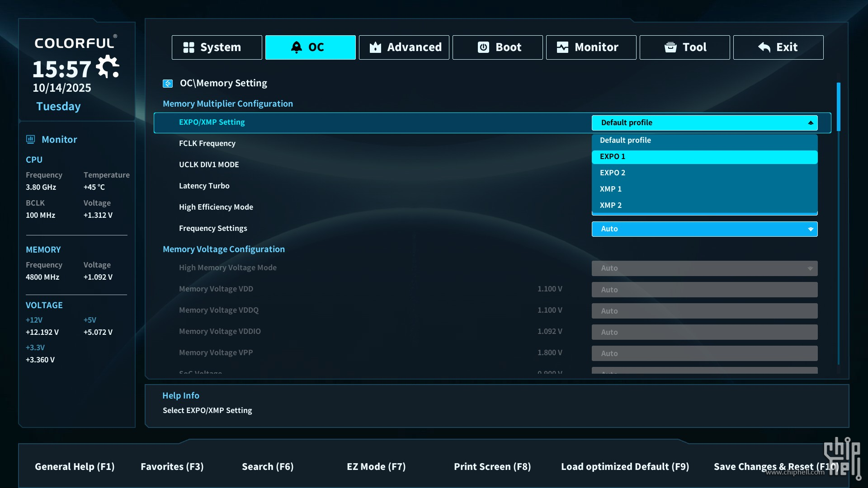Click the Memory Voltage VDD Auto field
Screen dimensions: 868x488
[x=704, y=290]
